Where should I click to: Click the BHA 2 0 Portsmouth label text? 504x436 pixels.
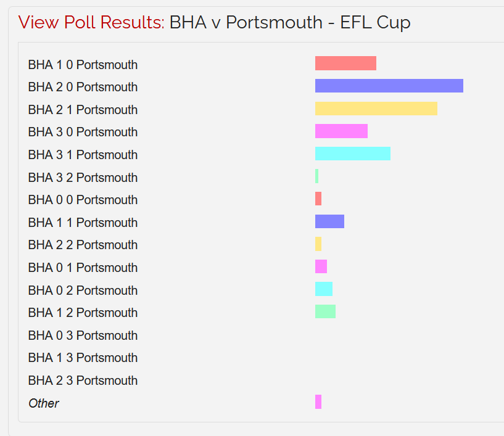pos(83,87)
